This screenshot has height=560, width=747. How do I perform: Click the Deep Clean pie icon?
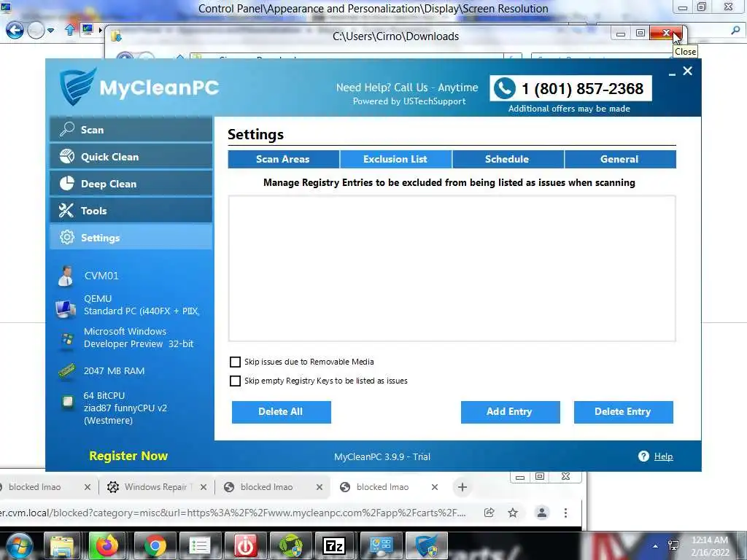[x=66, y=183]
